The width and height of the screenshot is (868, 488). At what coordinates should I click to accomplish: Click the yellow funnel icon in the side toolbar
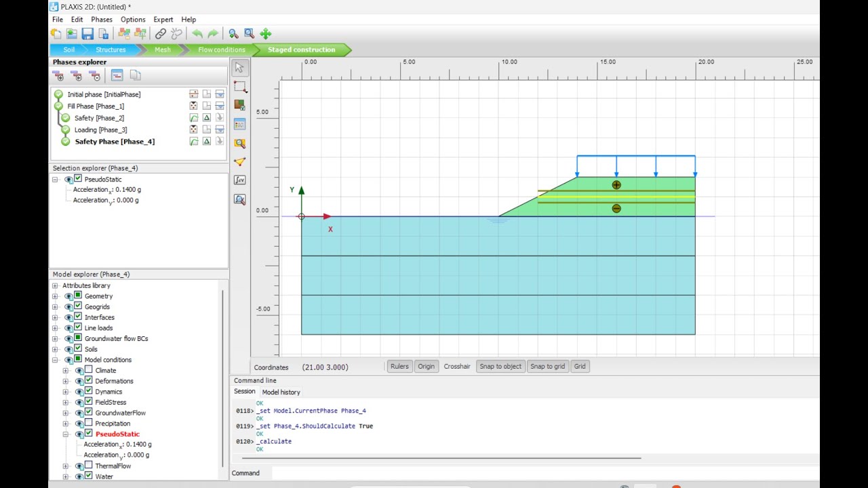[239, 161]
